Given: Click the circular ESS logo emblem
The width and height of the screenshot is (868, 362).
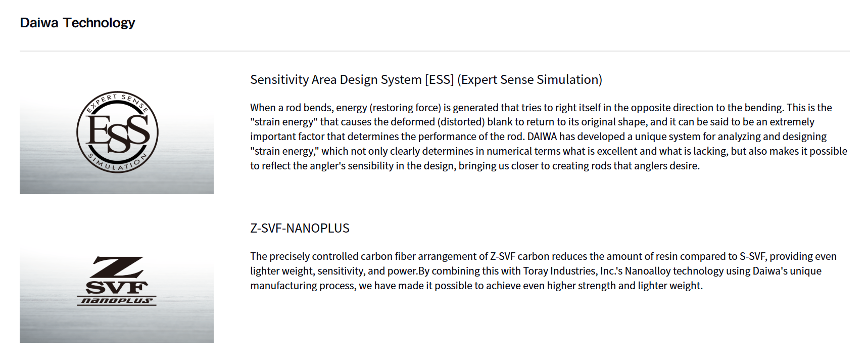Looking at the screenshot, I should 117,133.
